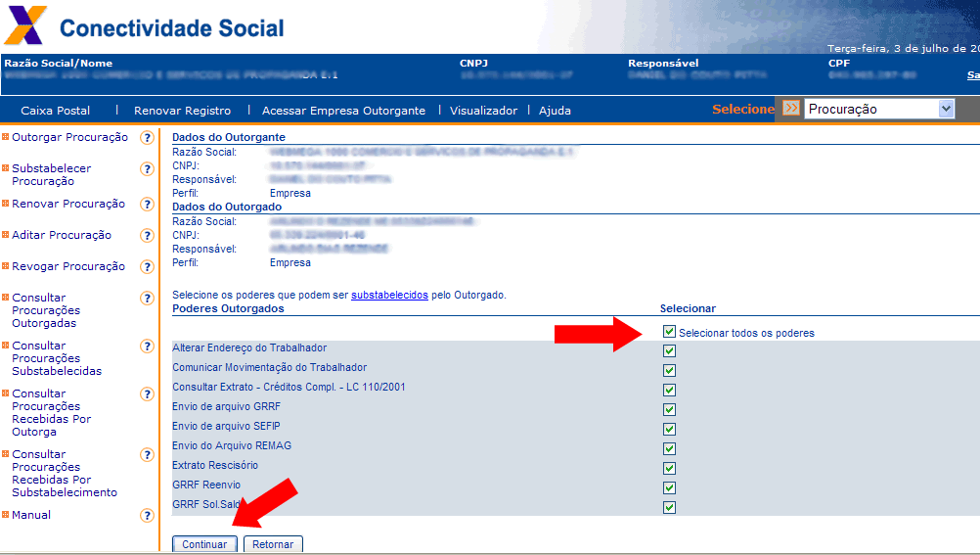Open the substabelecidos hyperlink
This screenshot has width=980, height=555.
point(389,295)
